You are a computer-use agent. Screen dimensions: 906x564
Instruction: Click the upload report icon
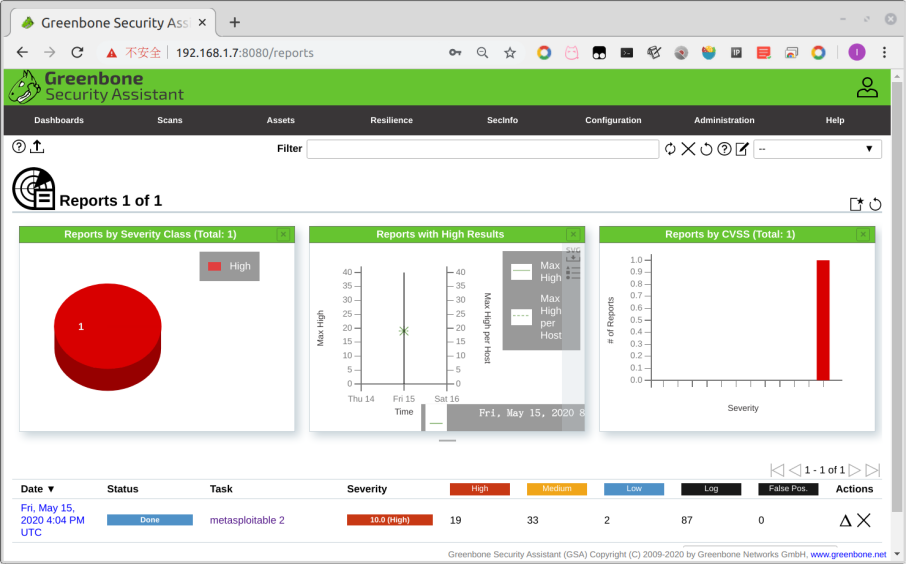point(37,147)
